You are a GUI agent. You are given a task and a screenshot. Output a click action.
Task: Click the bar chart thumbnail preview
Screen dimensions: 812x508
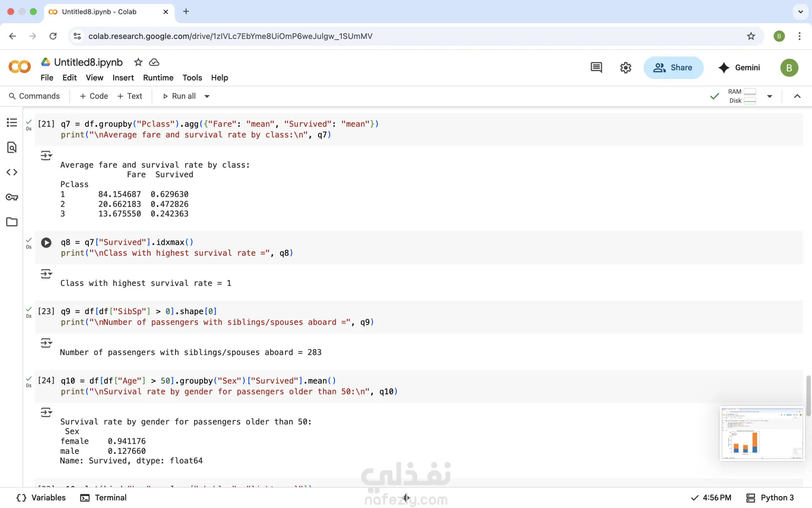(762, 433)
